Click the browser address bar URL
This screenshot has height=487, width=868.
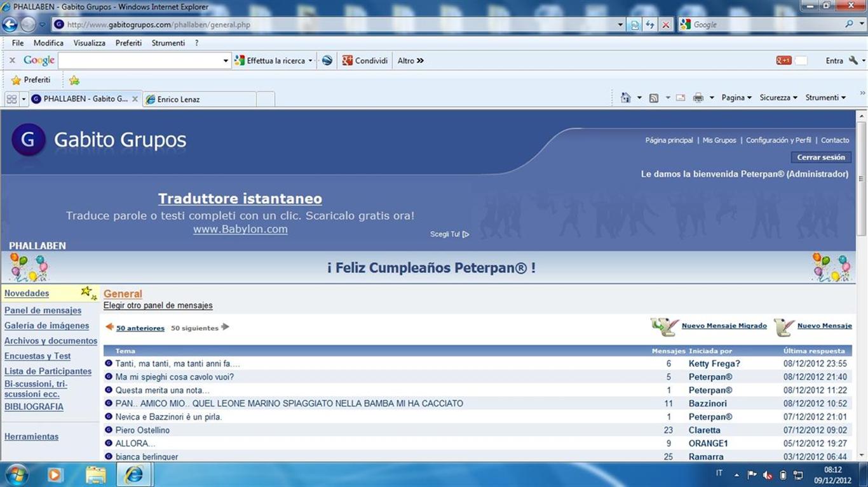[158, 25]
